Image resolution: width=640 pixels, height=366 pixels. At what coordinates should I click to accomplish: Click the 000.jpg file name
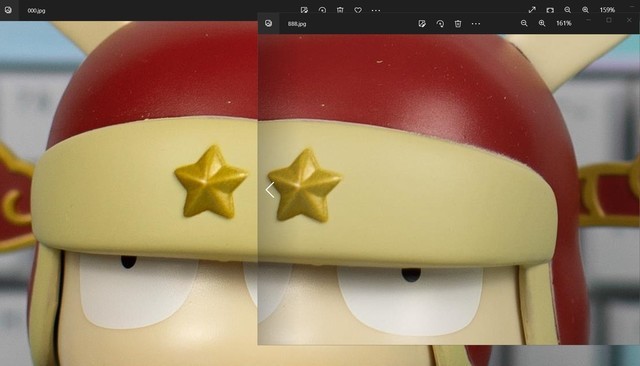[36, 11]
